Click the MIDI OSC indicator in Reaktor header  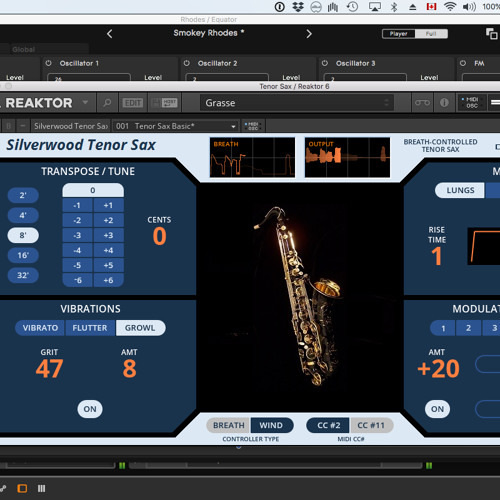(471, 103)
